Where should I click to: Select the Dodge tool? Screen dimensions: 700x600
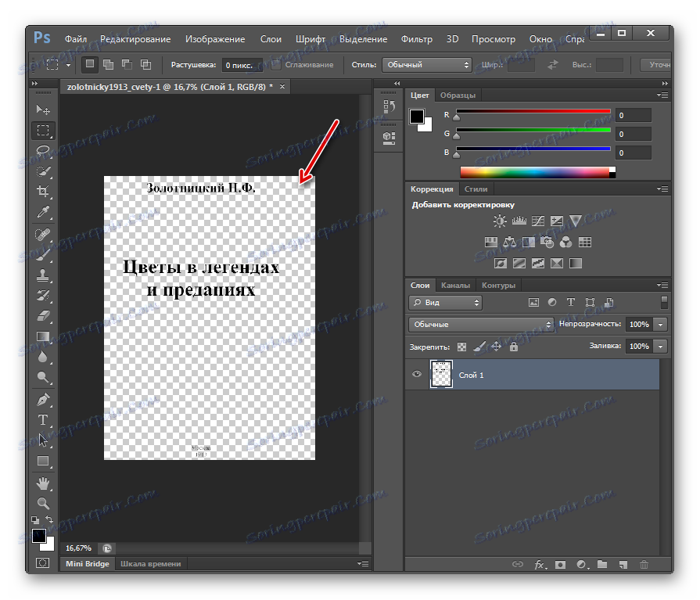coord(43,377)
